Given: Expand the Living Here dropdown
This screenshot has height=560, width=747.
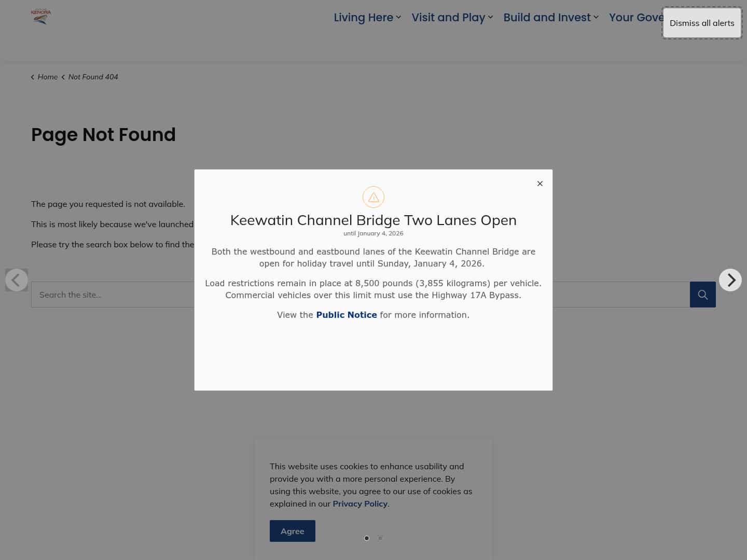Looking at the screenshot, I should (398, 17).
